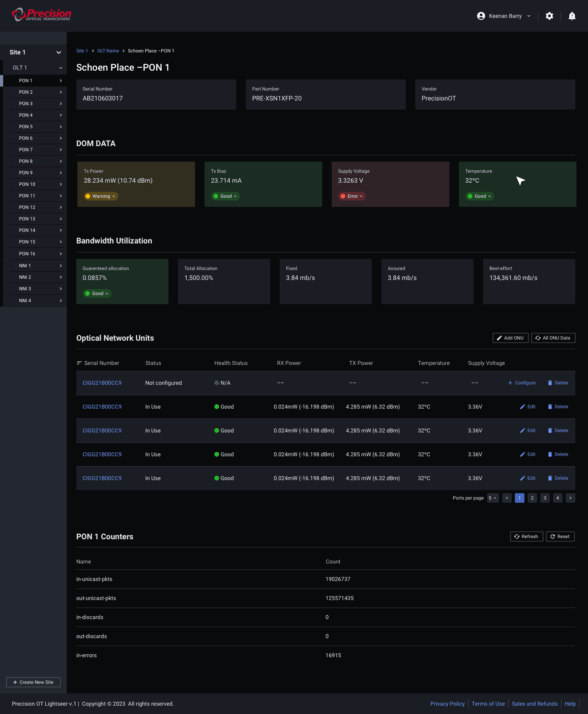Click All ONU Data button

click(x=553, y=338)
